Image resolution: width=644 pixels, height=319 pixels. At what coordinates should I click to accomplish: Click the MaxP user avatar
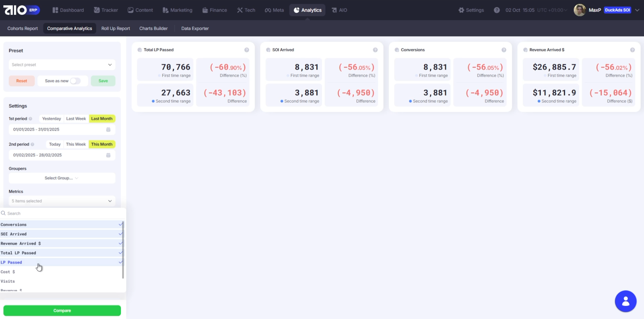[580, 10]
